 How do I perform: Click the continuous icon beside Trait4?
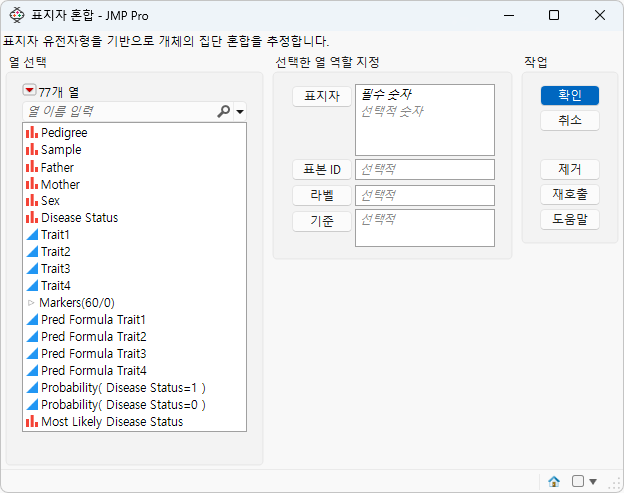pyautogui.click(x=32, y=286)
